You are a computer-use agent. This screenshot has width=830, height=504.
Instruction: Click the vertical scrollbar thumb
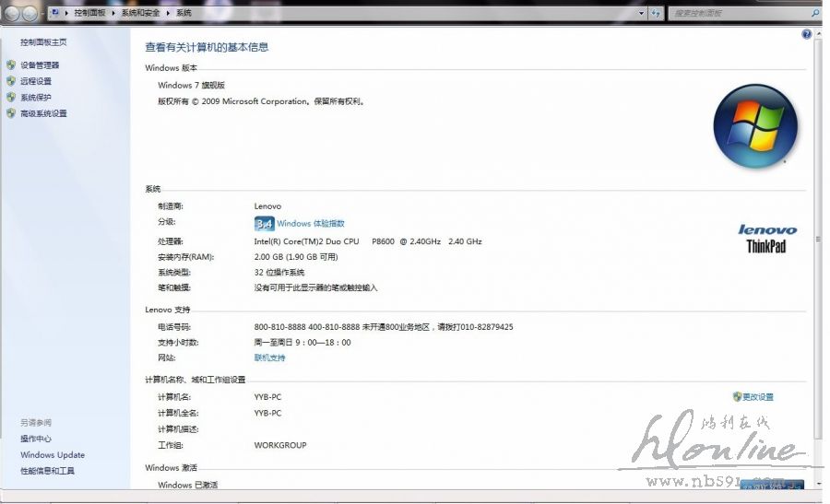coord(818,239)
